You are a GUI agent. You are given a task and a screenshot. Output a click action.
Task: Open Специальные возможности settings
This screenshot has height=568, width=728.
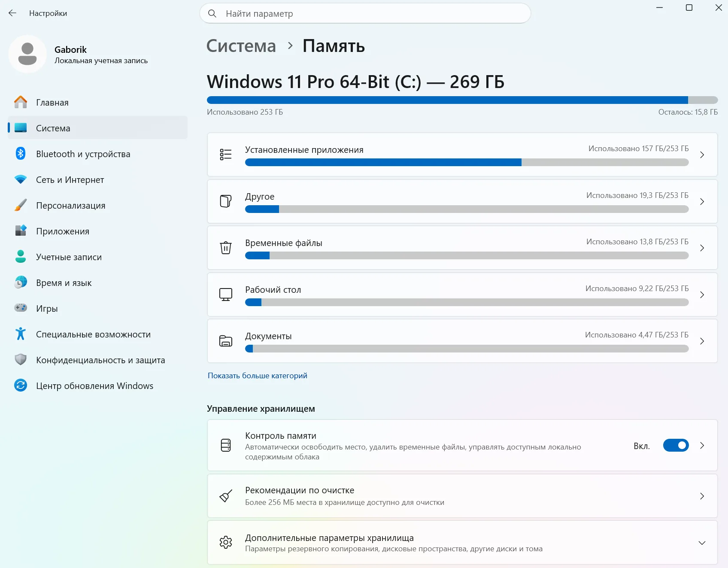coord(98,334)
